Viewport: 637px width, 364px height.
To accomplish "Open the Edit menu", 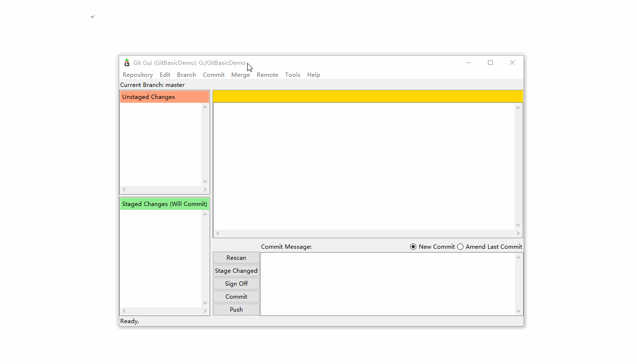I will pos(165,75).
